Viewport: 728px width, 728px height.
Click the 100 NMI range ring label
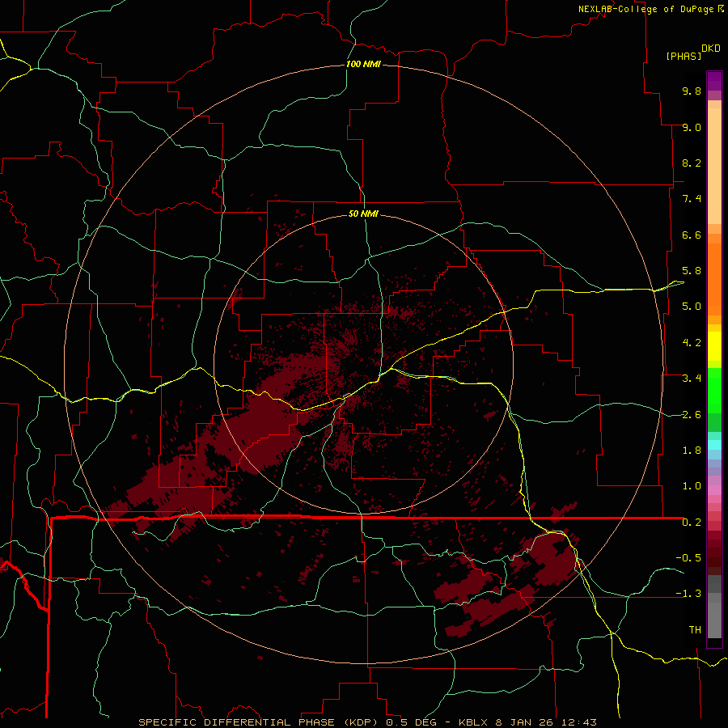(x=363, y=64)
